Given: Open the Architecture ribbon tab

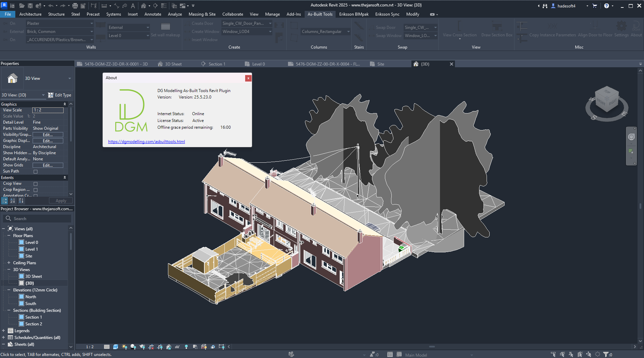Looking at the screenshot, I should pyautogui.click(x=30, y=14).
